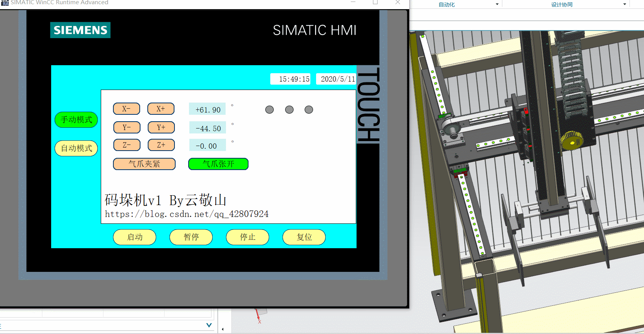Clamp the gripper with 气爪夹紧 button
The image size is (644, 334).
[x=144, y=164]
